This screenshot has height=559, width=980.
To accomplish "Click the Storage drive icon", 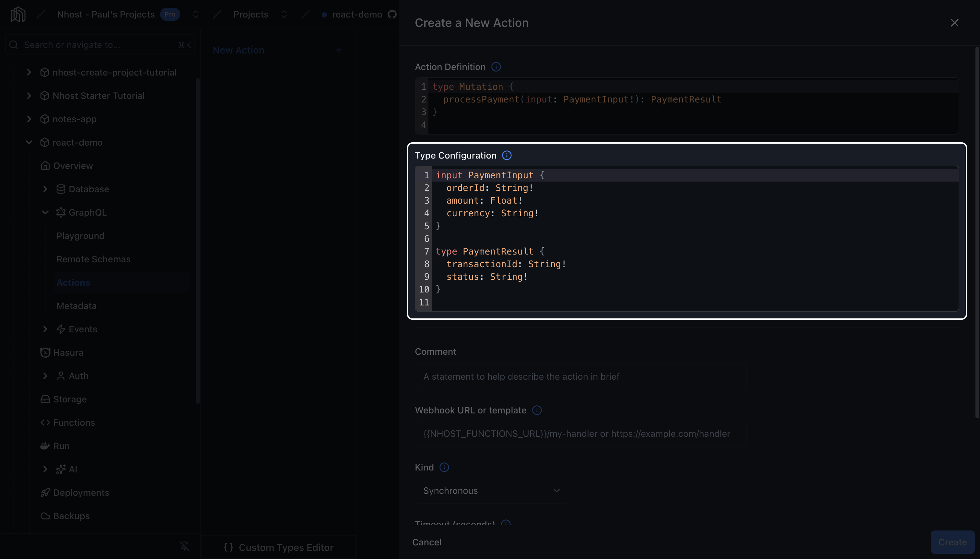I will pyautogui.click(x=45, y=399).
